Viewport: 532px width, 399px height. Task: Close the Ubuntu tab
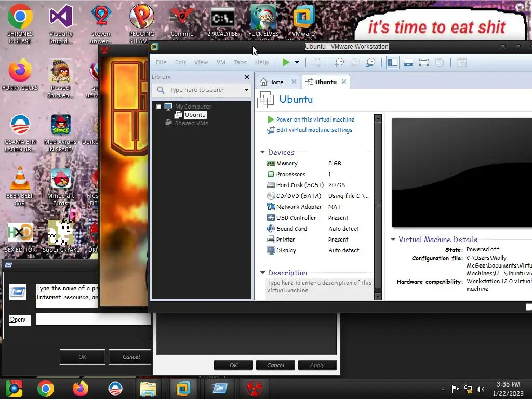pyautogui.click(x=344, y=82)
